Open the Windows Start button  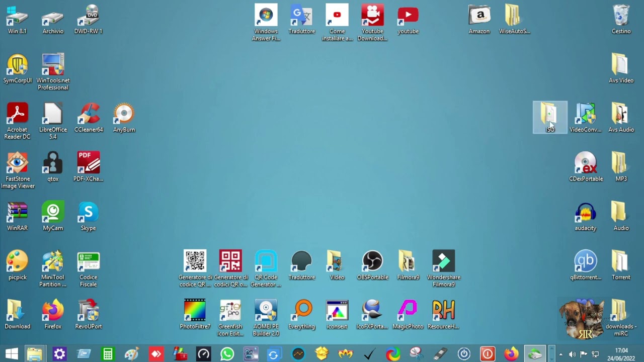point(11,354)
